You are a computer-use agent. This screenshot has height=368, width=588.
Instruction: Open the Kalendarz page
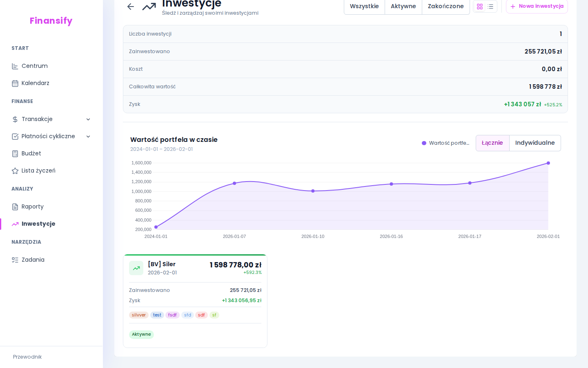click(x=35, y=83)
